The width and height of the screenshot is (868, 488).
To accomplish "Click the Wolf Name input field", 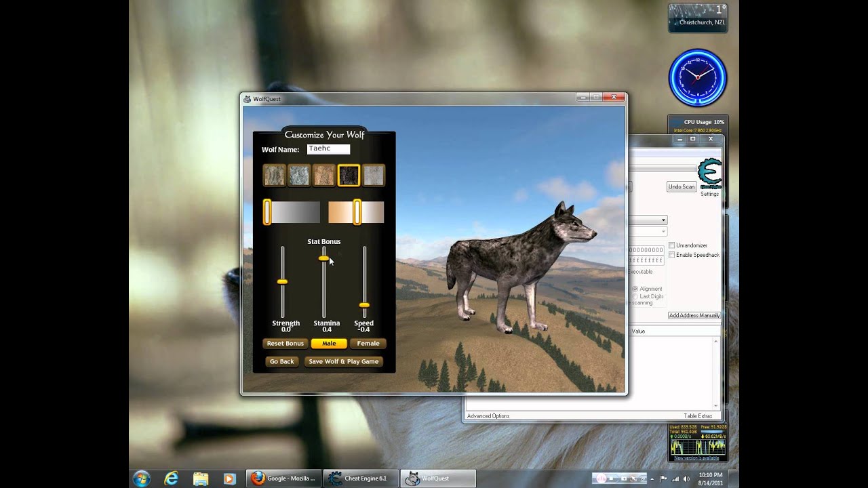I will (329, 149).
